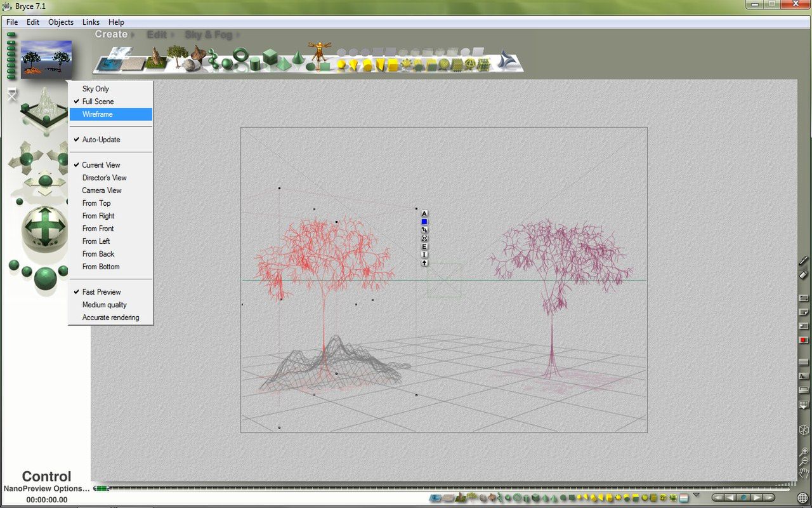The image size is (812, 508).
Task: Select Accurate rendering mode
Action: click(x=110, y=317)
